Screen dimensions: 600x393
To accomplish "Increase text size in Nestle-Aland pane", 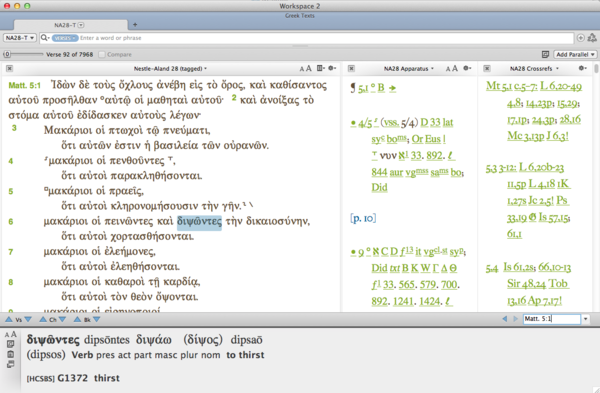I will click(308, 68).
